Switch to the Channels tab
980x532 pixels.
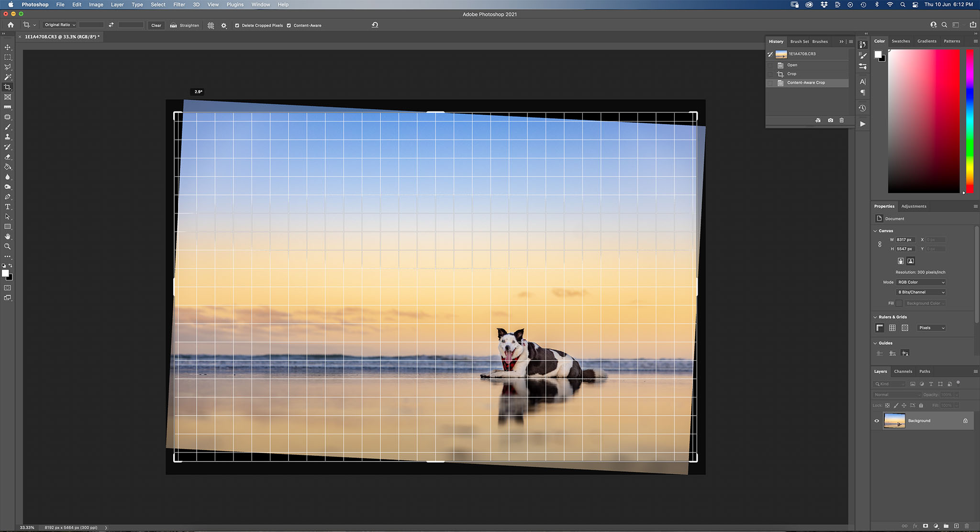pos(903,372)
